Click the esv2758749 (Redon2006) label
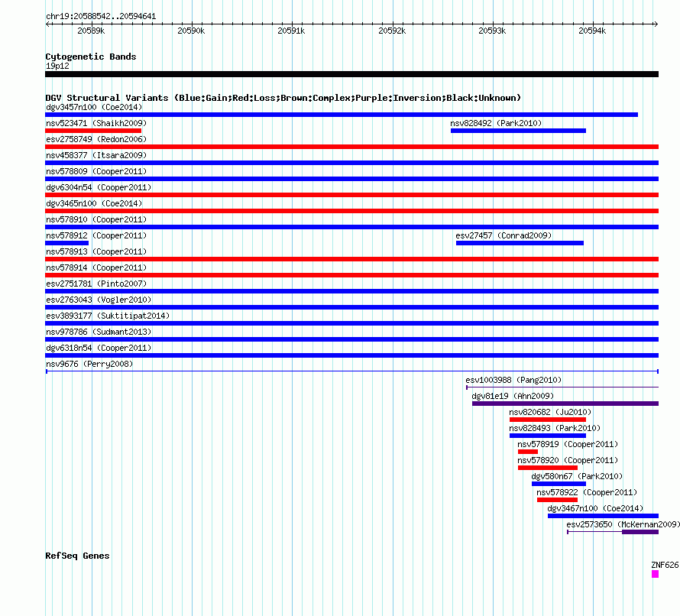 96,139
